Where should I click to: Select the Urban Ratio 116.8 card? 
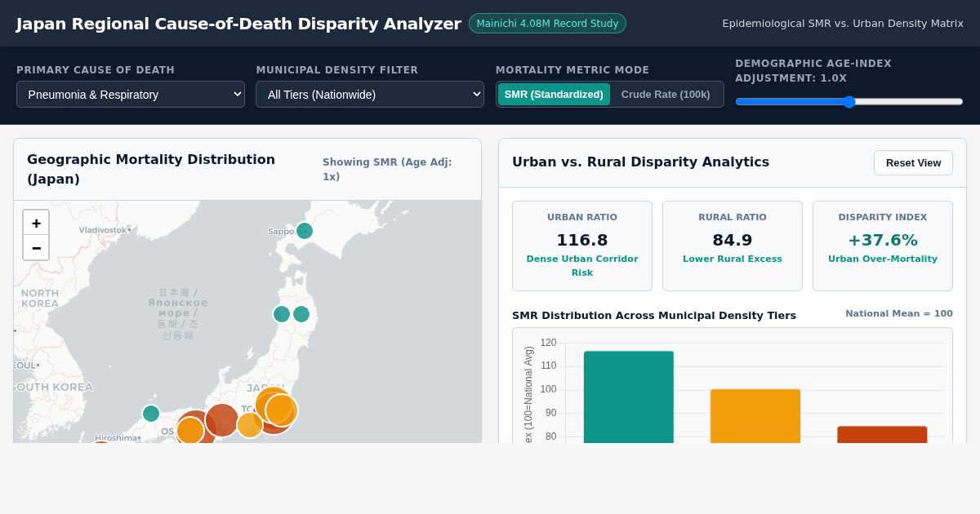tap(582, 246)
